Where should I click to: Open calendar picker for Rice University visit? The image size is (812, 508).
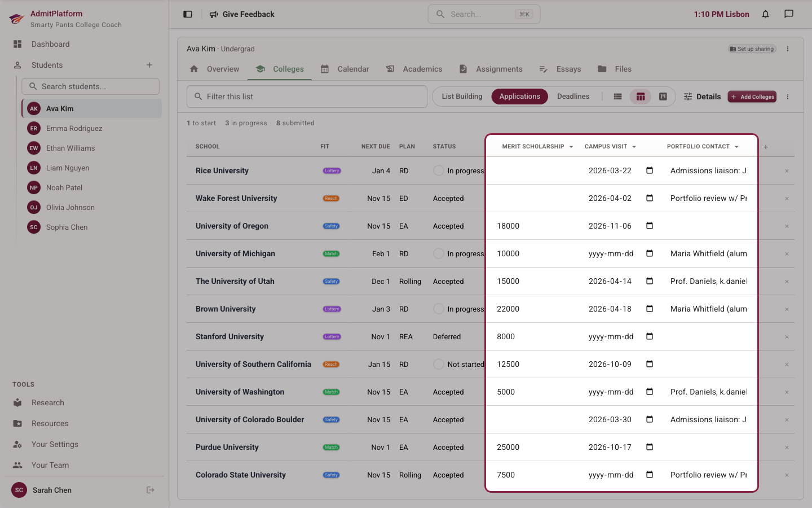pyautogui.click(x=650, y=170)
